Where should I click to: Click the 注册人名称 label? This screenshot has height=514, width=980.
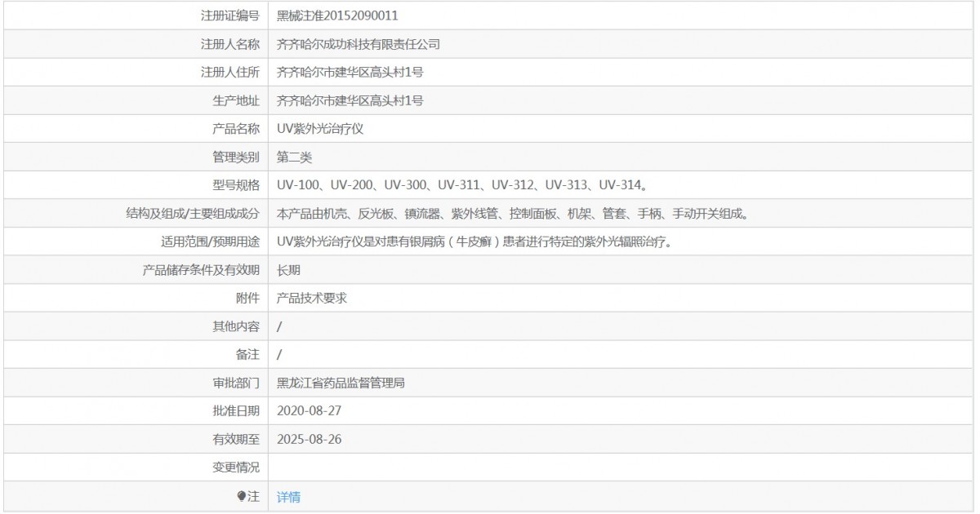[230, 44]
